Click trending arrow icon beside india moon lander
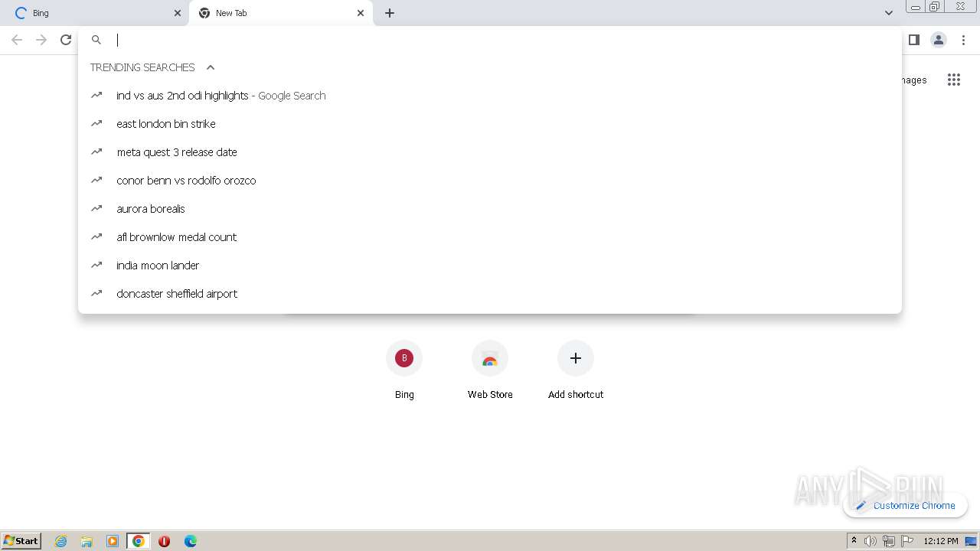Viewport: 980px width, 551px height. point(96,265)
